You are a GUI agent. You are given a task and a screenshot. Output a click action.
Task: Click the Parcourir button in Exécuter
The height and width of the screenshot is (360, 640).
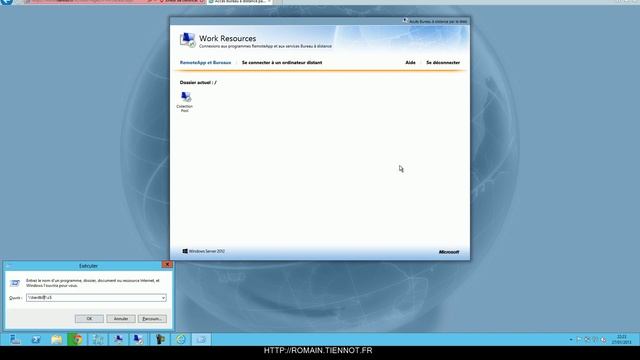point(152,318)
